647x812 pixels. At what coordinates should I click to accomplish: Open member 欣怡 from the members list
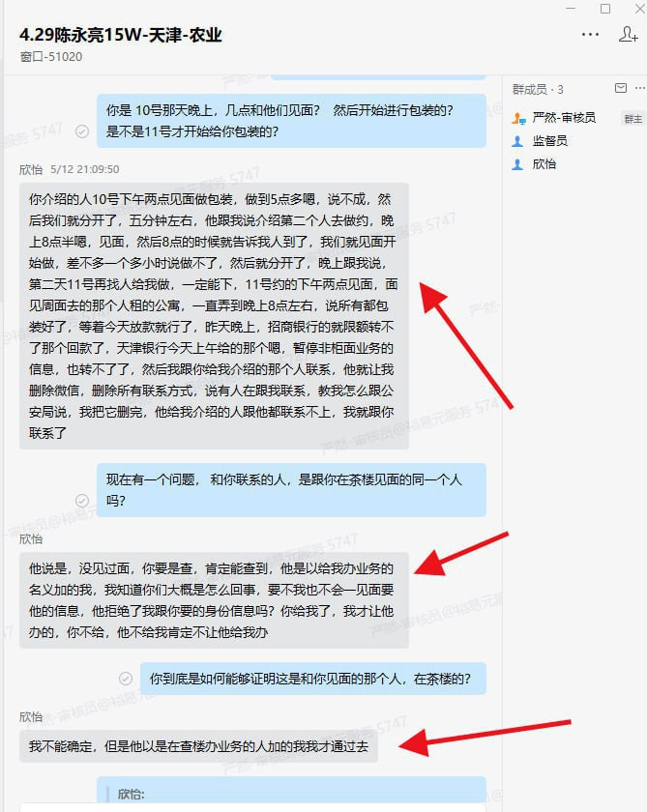544,164
